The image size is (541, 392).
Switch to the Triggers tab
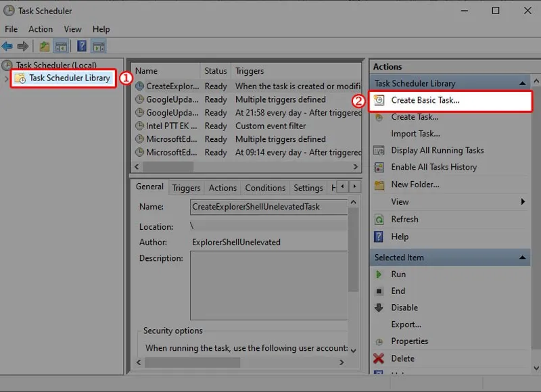185,187
